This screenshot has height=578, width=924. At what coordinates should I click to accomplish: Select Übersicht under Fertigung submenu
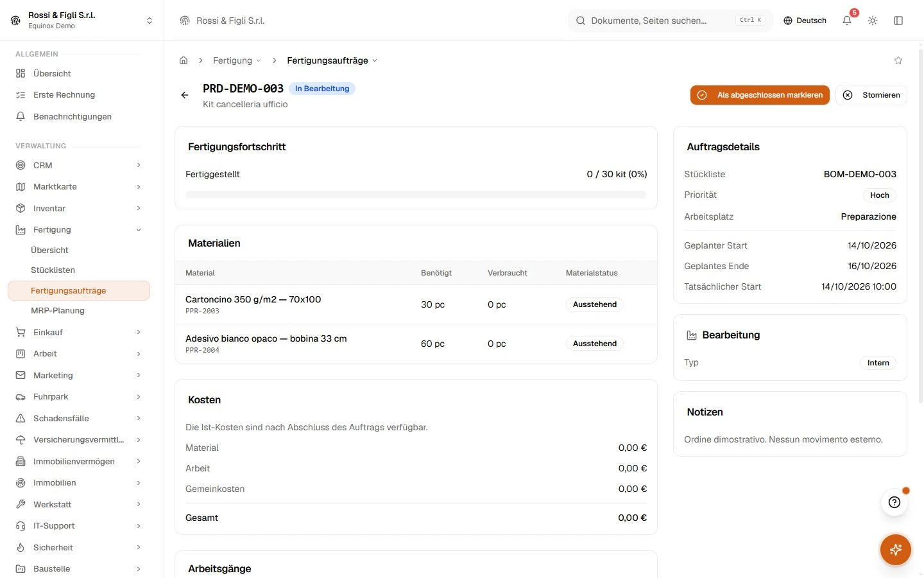[78, 250]
